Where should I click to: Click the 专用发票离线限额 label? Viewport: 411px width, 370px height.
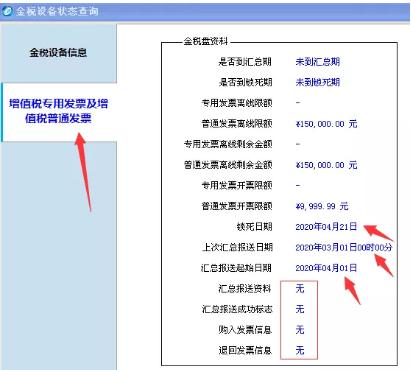tap(237, 103)
